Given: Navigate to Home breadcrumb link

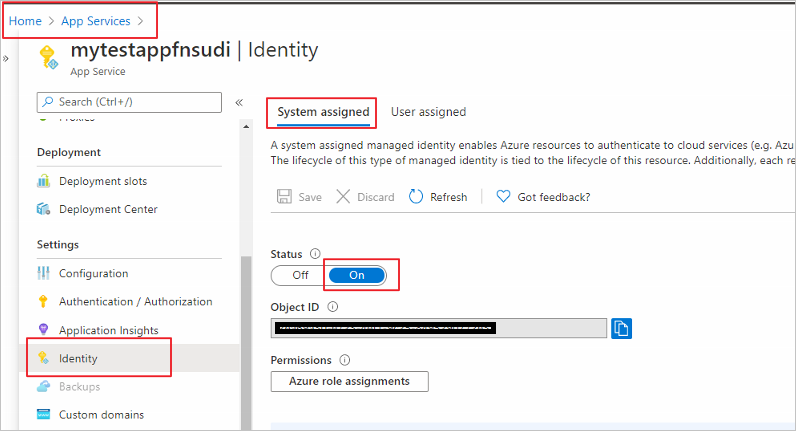Looking at the screenshot, I should pyautogui.click(x=25, y=20).
